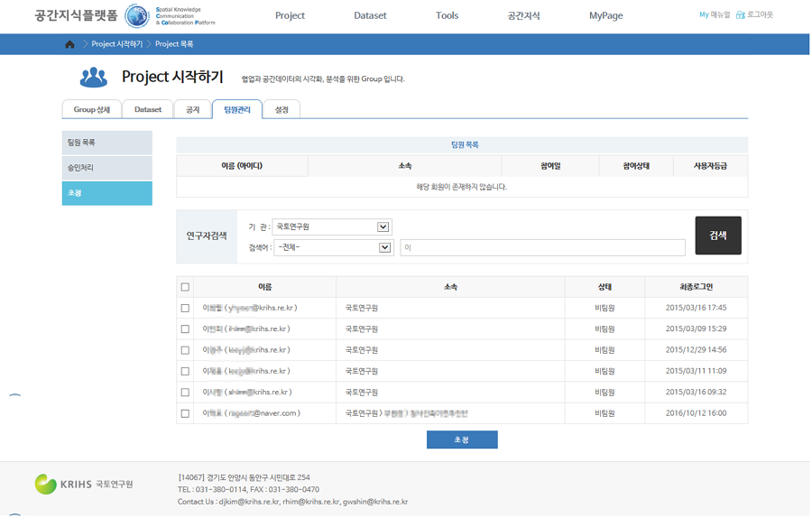Click the 참여일 column header
812x518 pixels.
tap(550, 166)
